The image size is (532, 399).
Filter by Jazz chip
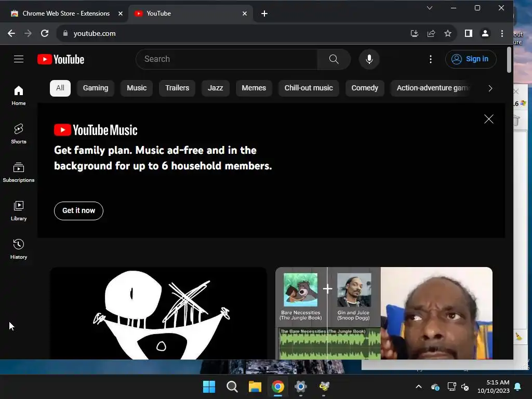point(216,88)
